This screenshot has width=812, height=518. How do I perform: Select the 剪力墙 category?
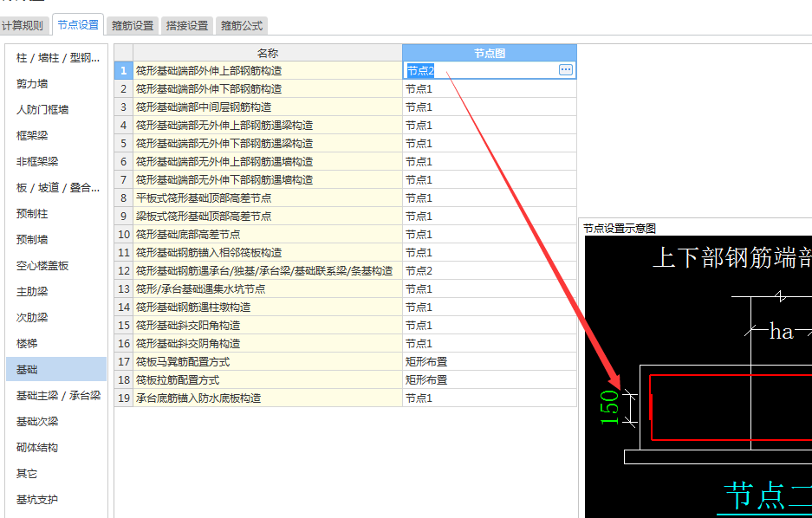coord(57,83)
